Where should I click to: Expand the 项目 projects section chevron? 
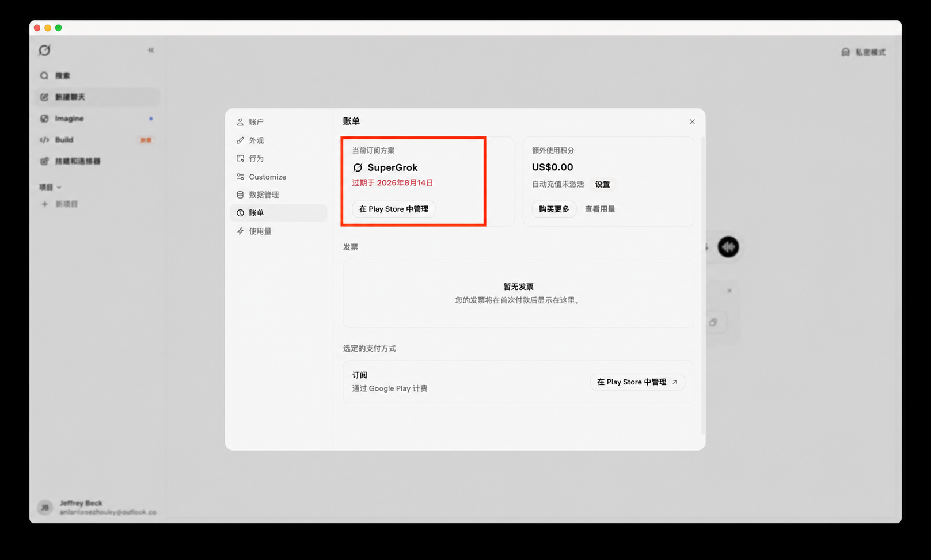(x=59, y=187)
